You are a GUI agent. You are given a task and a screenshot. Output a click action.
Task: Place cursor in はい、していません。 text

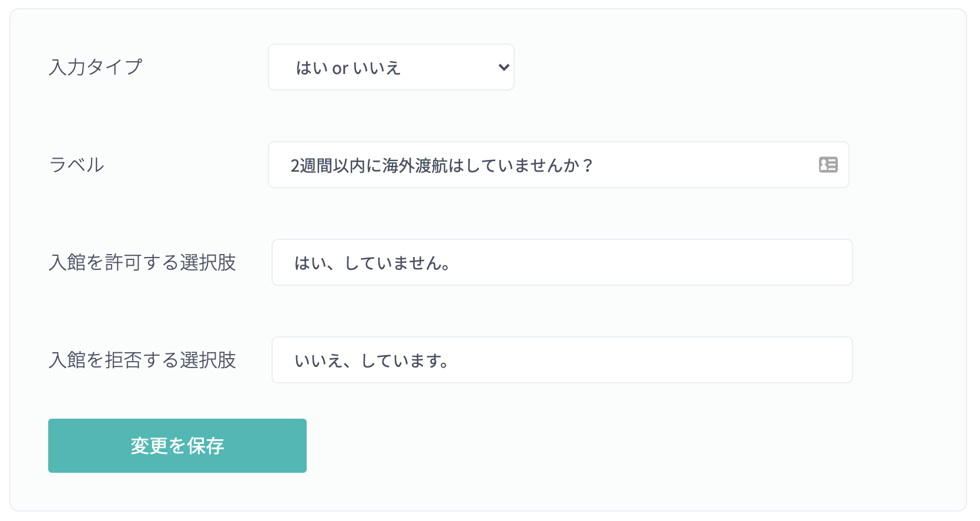pyautogui.click(x=372, y=263)
